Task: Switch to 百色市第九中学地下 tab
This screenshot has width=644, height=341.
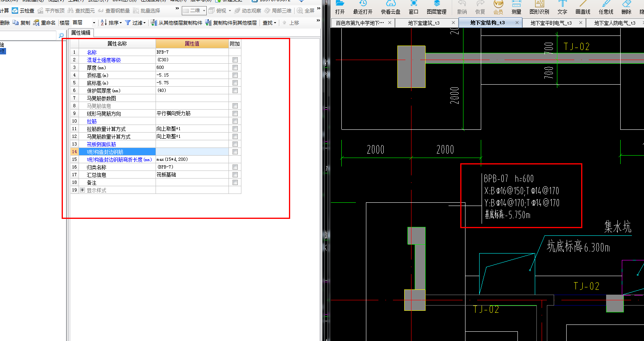Action: pos(360,23)
